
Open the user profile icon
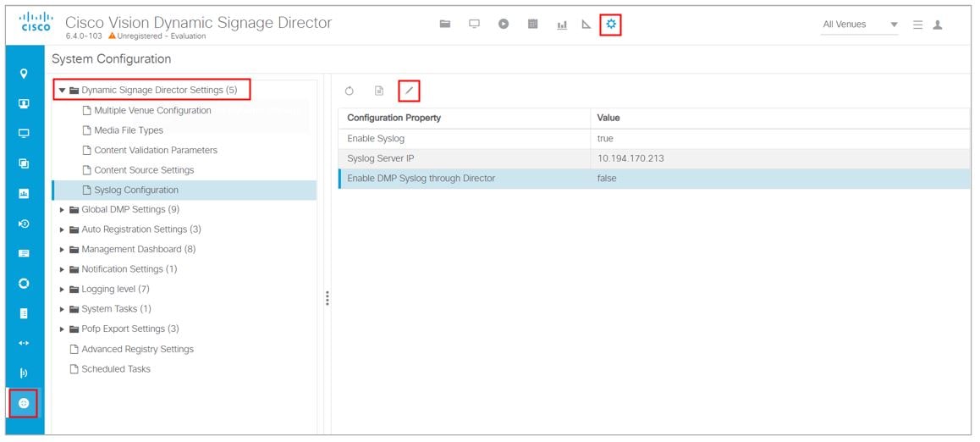tap(938, 25)
